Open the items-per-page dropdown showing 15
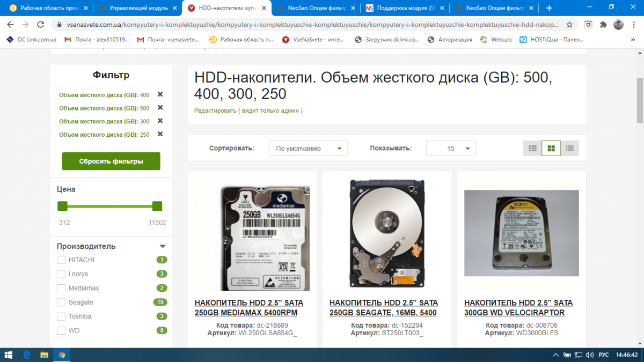The width and height of the screenshot is (644, 362). coord(451,149)
